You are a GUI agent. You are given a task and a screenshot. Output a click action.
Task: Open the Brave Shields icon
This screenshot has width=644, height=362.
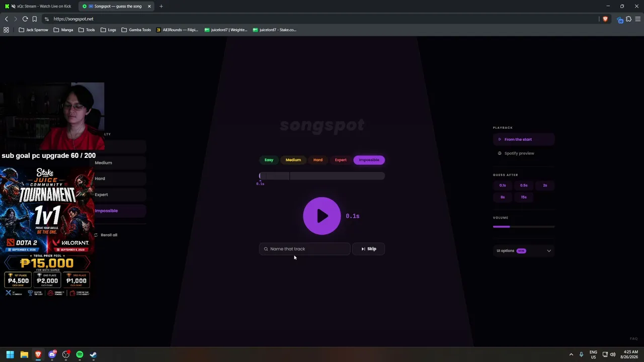tap(605, 19)
